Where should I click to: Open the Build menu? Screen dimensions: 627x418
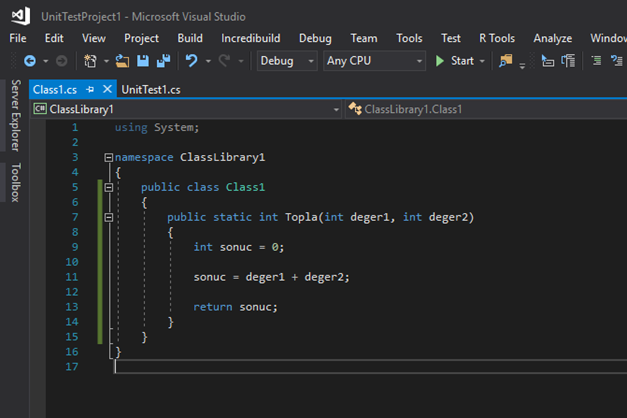[x=190, y=38]
